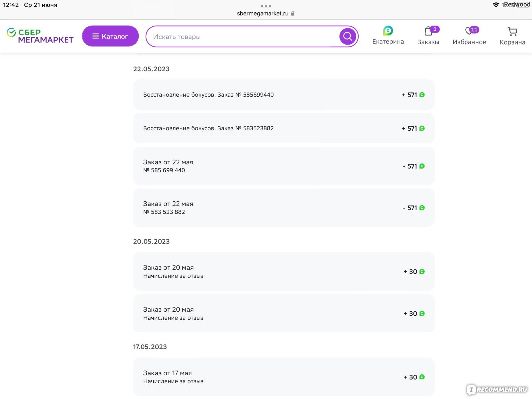Image resolution: width=532 pixels, height=399 pixels.
Task: Open the Каталог menu button
Action: (x=110, y=36)
